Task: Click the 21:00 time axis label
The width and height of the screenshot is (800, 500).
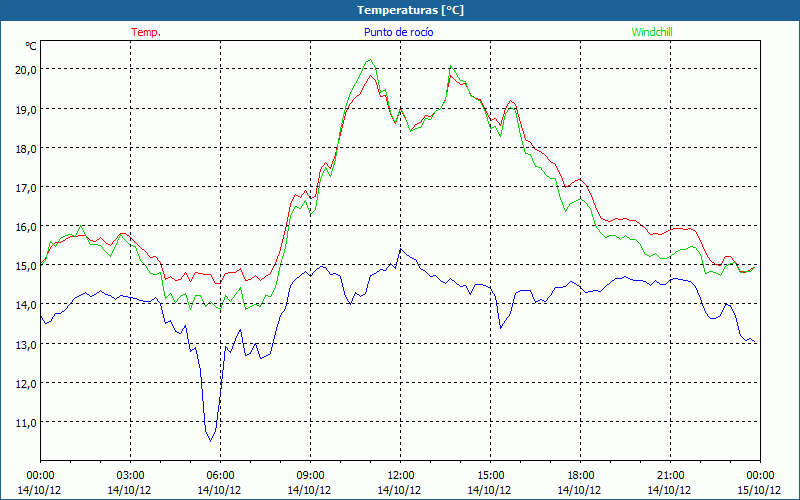Action: click(670, 476)
